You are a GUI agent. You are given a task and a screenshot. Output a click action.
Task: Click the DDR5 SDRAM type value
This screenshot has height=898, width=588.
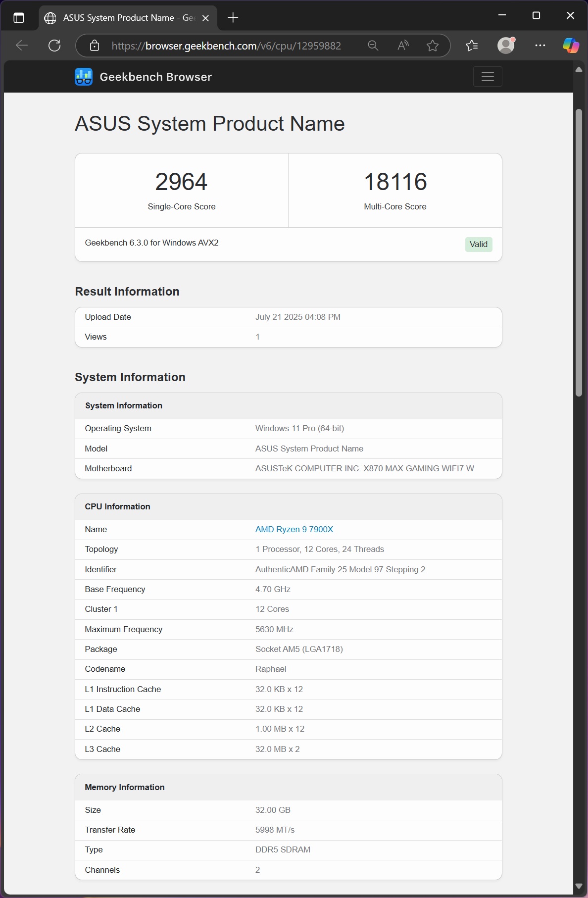tap(283, 849)
